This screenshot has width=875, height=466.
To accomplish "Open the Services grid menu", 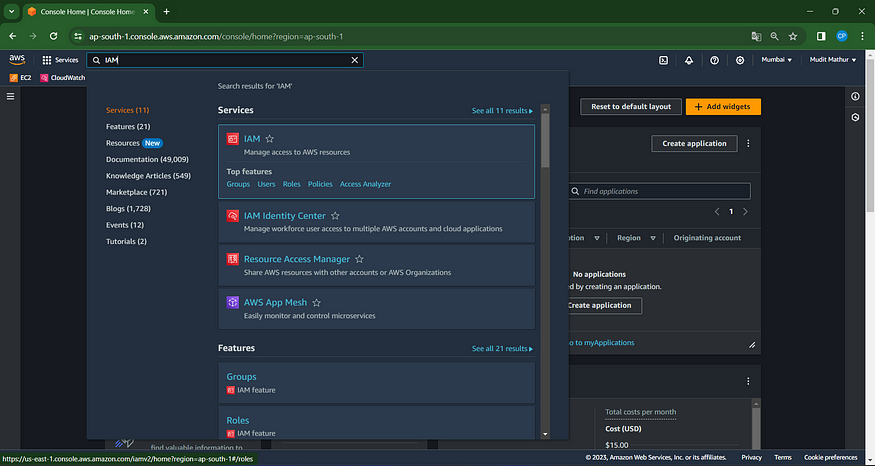I will pos(60,60).
